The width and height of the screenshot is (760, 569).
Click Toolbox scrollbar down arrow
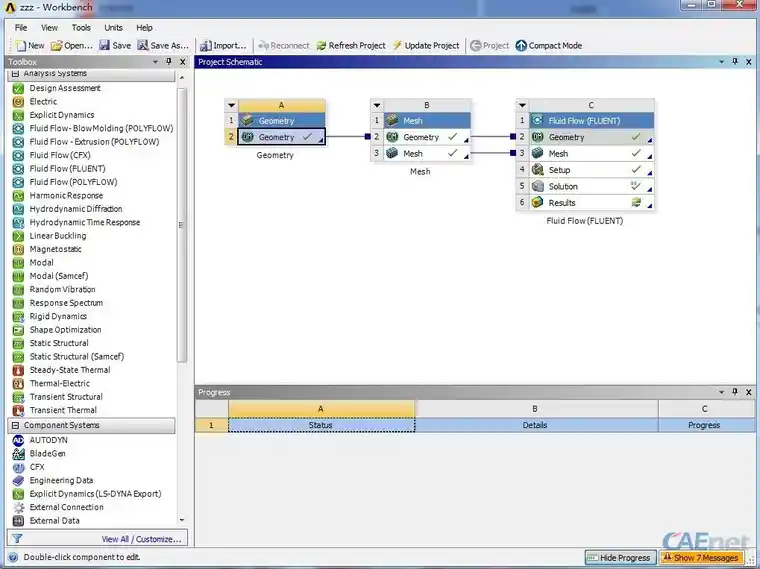[182, 521]
